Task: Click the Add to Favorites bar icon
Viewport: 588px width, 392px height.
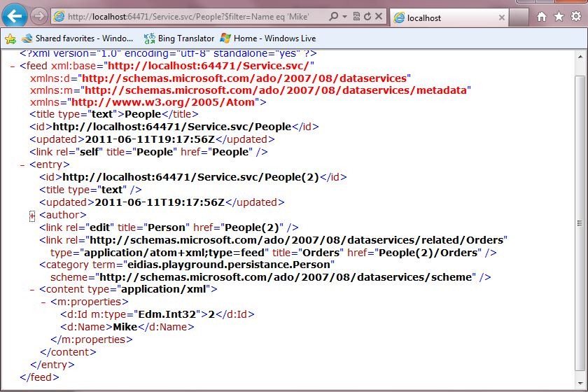Action: [10, 38]
